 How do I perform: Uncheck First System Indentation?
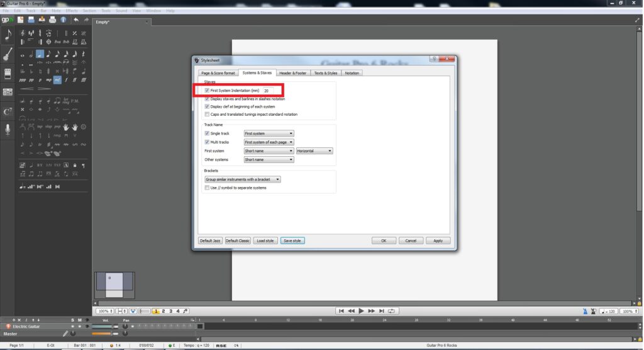207,91
